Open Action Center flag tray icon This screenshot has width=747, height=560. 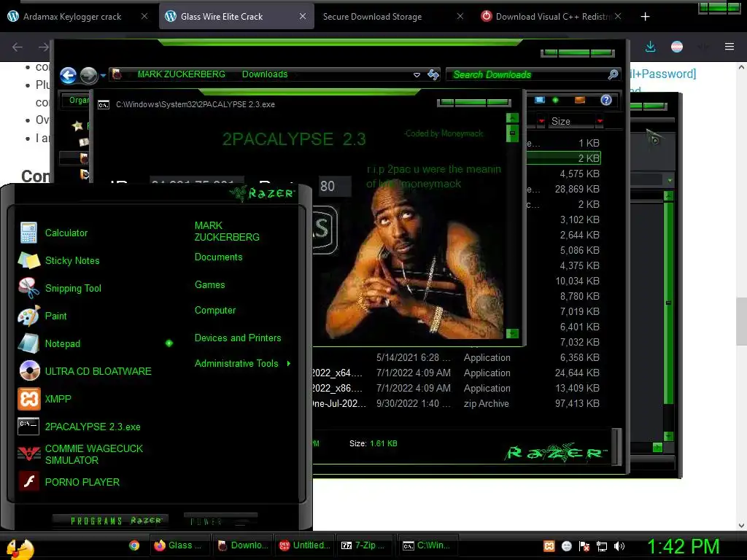pos(584,546)
